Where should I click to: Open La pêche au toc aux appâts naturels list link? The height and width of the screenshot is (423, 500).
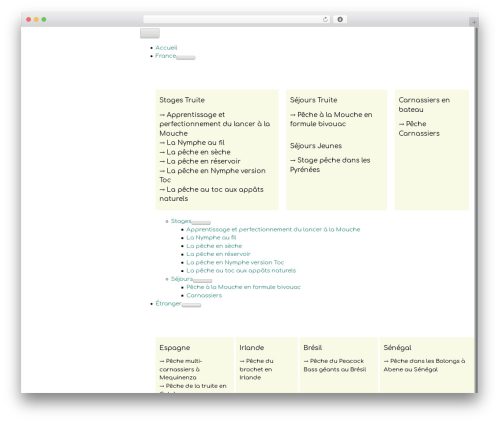[x=241, y=270]
